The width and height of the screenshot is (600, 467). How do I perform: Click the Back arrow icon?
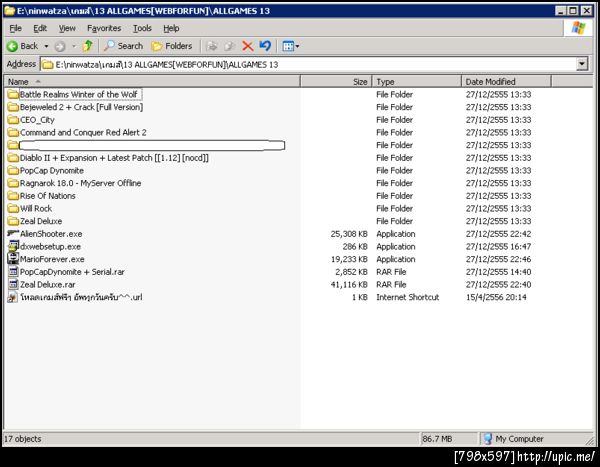pos(12,46)
